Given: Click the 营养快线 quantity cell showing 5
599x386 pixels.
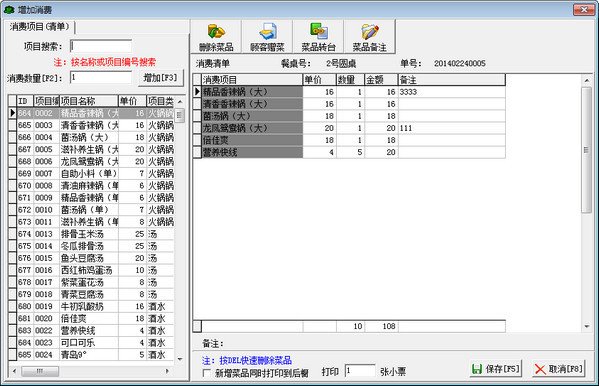Looking at the screenshot, I should (350, 152).
